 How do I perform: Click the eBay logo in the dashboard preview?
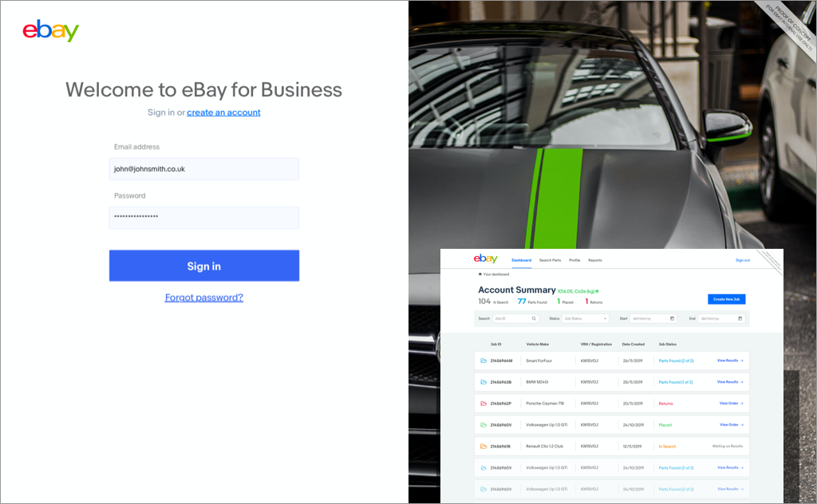[x=486, y=258]
